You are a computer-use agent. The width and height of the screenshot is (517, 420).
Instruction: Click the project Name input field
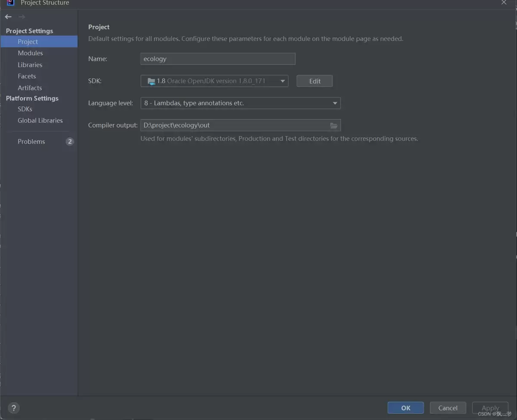(x=218, y=59)
